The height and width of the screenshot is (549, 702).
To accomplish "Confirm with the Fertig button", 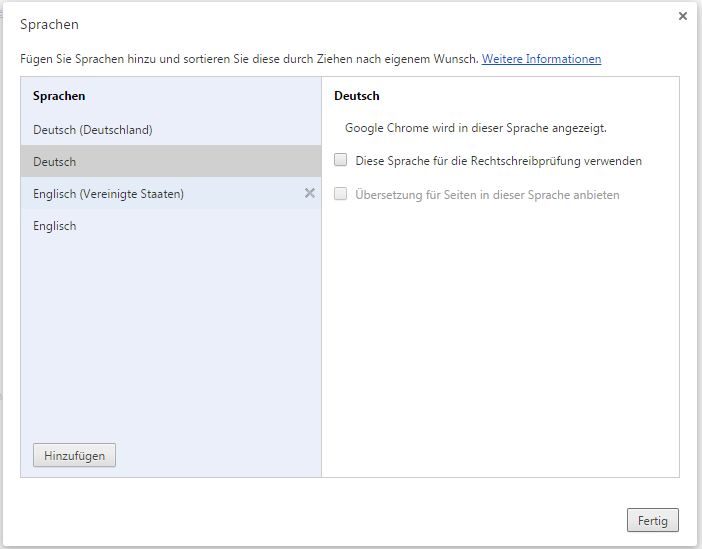I will pyautogui.click(x=652, y=520).
